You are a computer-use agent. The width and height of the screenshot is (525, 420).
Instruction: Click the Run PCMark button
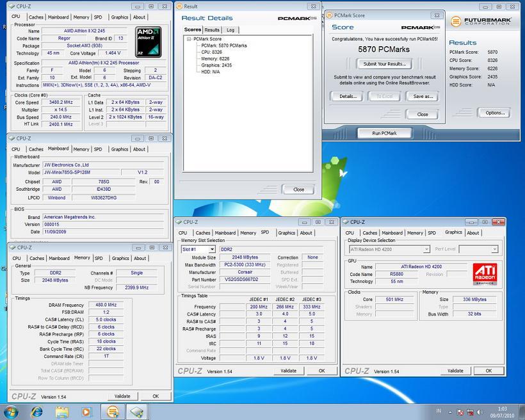(x=384, y=133)
